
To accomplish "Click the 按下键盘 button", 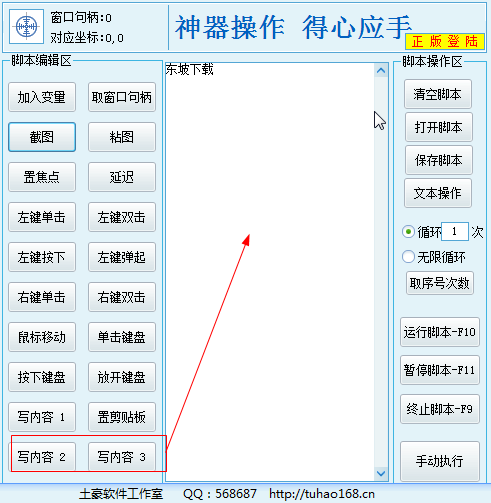I will 42,377.
